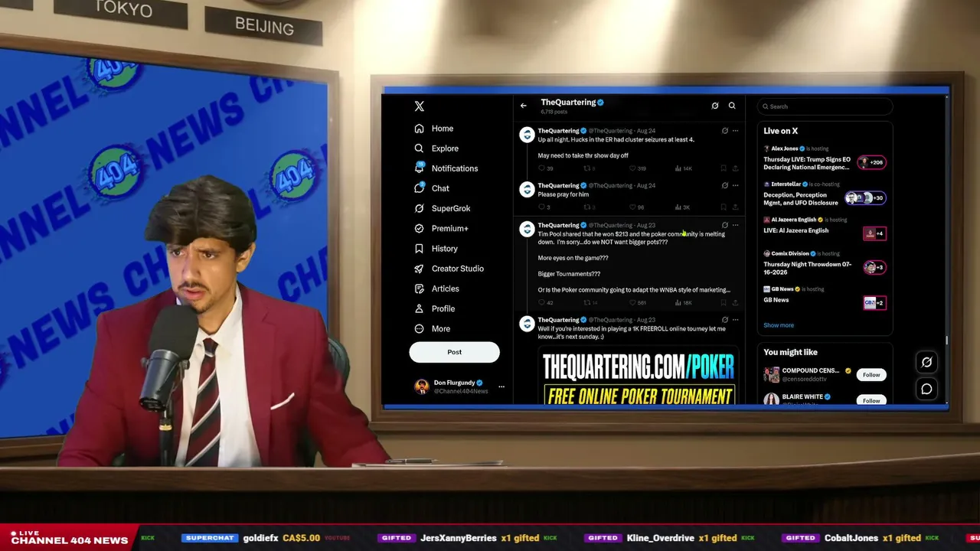Open SuperGrok from the sidebar icon
980x551 pixels.
[419, 208]
